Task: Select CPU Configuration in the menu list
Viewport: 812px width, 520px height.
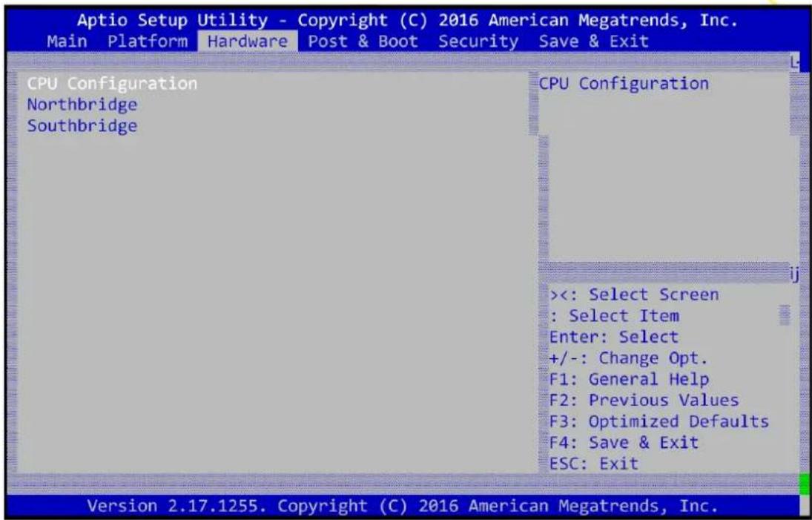Action: tap(112, 83)
